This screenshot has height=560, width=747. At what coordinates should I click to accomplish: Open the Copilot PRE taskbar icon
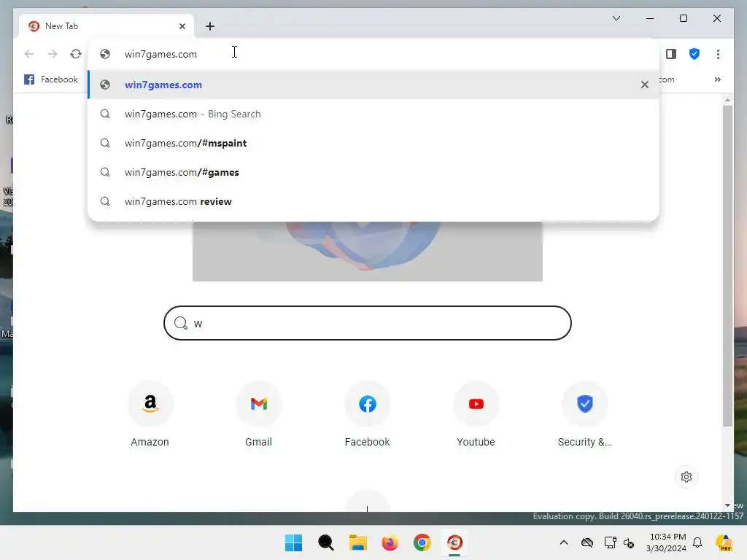724,542
